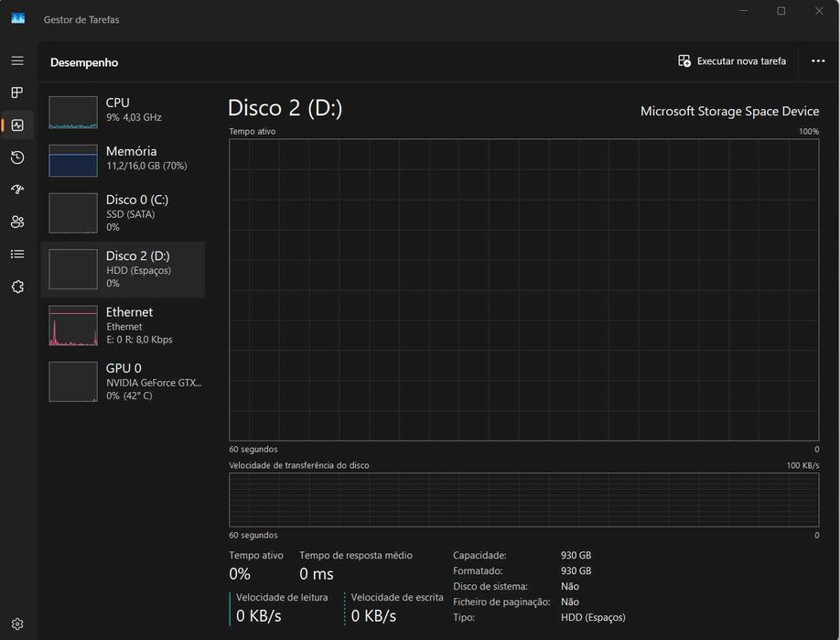
Task: Go to the Processes page icon
Action: (17, 92)
